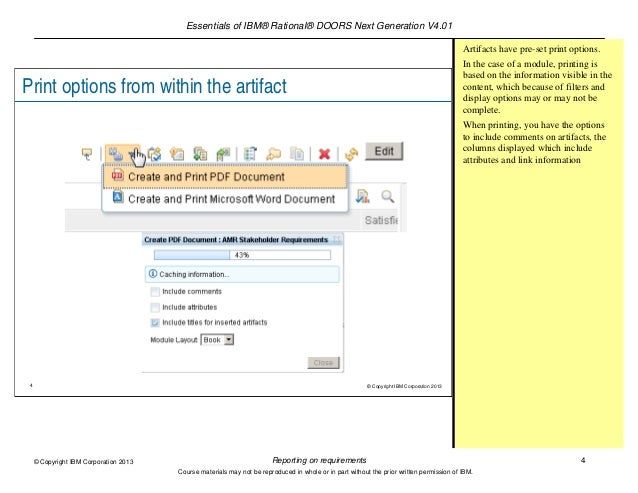
Task: Open the print document toolbar icon
Action: [116, 154]
